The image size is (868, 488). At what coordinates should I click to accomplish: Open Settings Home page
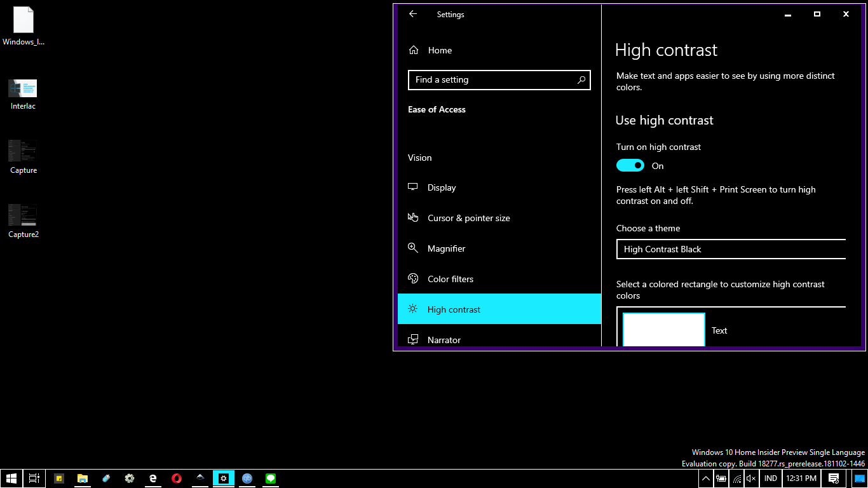(x=440, y=50)
